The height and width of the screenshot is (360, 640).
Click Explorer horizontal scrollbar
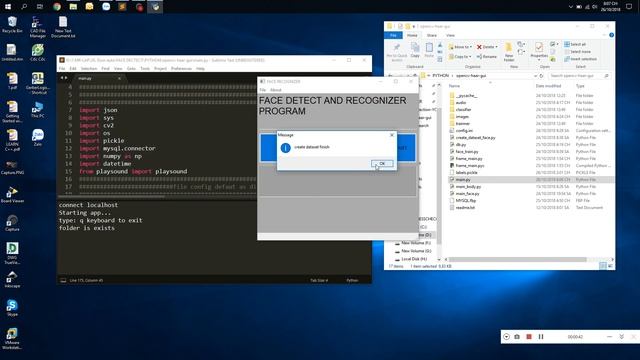tap(518, 260)
